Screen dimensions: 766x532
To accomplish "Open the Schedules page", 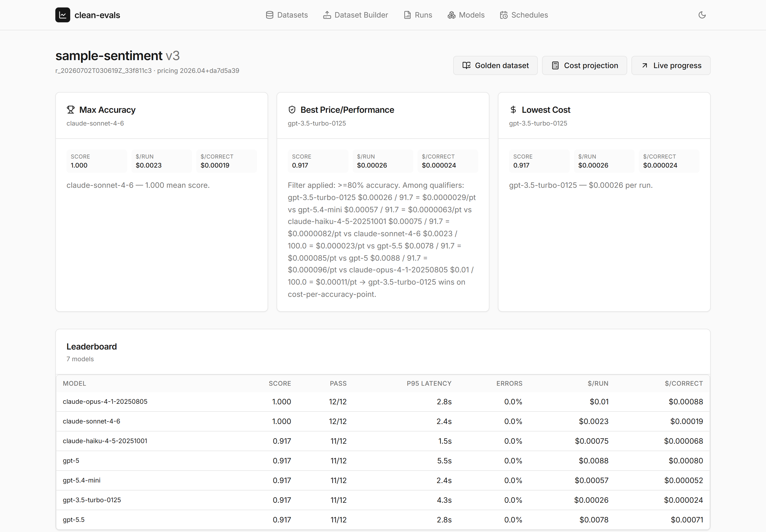I will [x=524, y=15].
